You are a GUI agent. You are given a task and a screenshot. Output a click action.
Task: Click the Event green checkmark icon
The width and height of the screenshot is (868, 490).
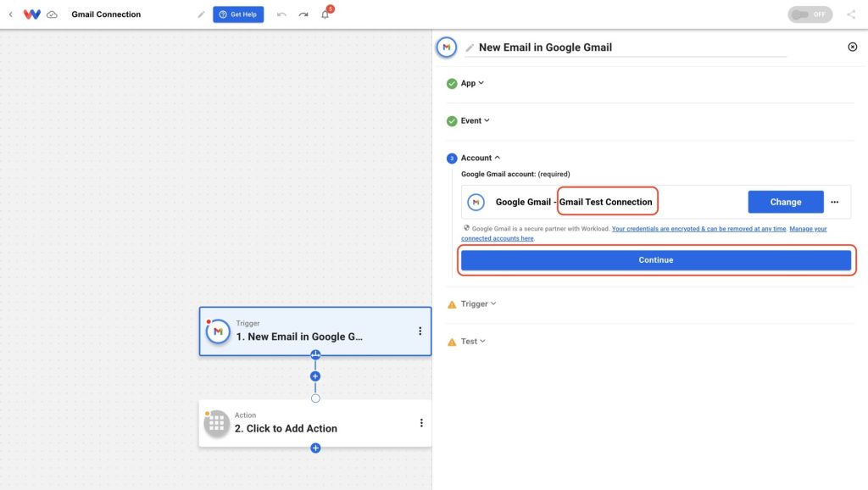[452, 121]
